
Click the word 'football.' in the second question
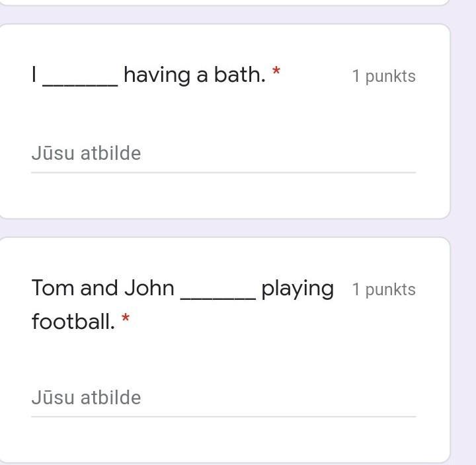tap(73, 322)
